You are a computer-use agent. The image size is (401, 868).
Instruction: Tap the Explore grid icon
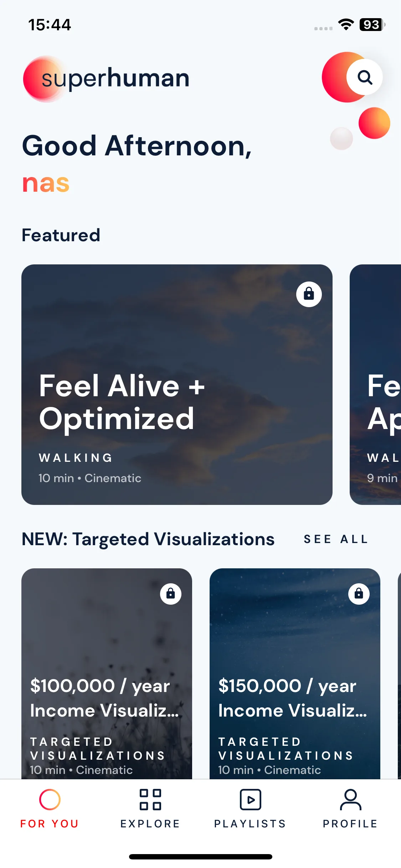click(x=150, y=800)
